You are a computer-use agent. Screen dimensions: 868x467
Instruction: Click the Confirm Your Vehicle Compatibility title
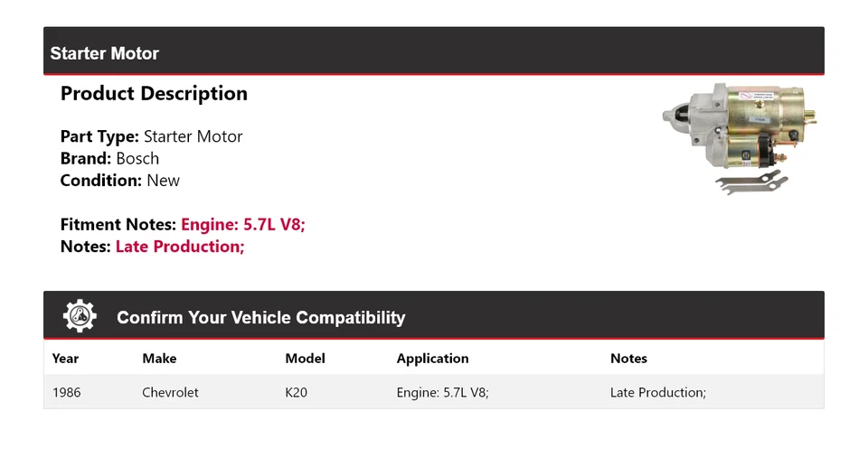tap(260, 318)
